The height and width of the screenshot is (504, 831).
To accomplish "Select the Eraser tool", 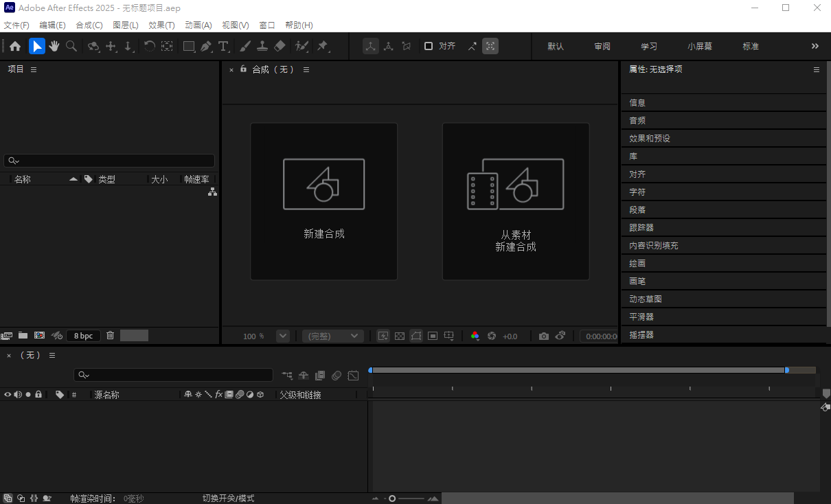I will click(x=280, y=46).
